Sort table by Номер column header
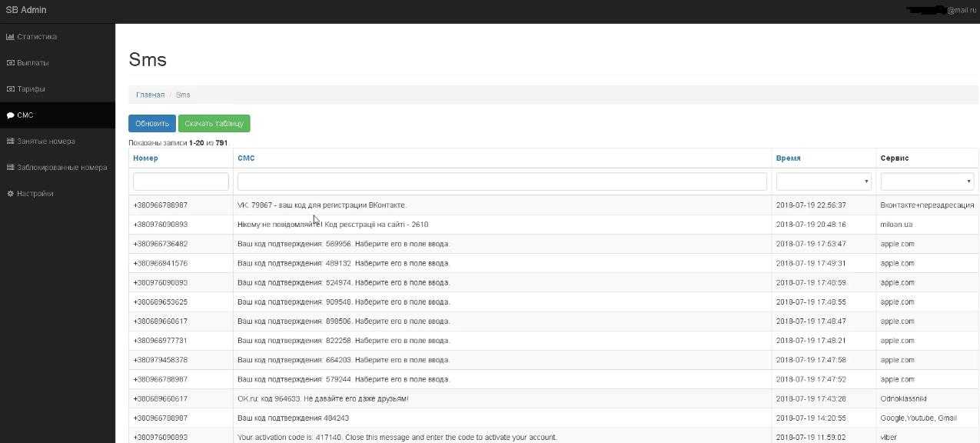Screen dimensions: 980x443 [145, 158]
